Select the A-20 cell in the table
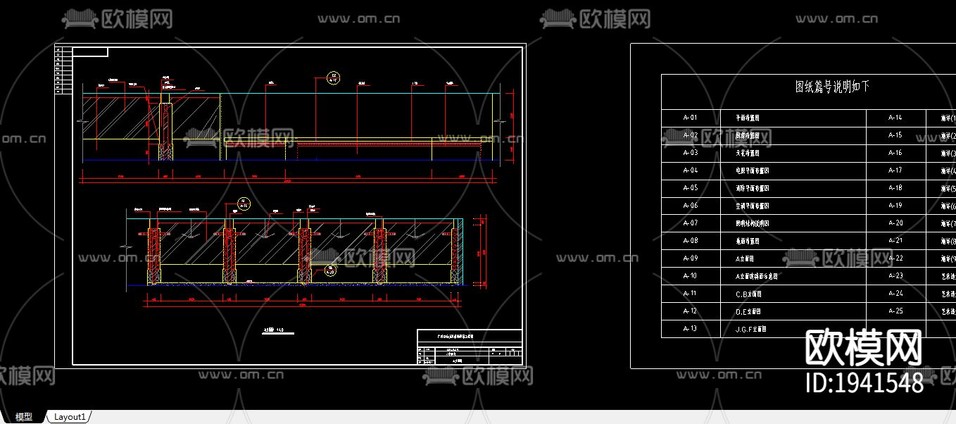Screen dimensions: 956x424 [x=896, y=223]
